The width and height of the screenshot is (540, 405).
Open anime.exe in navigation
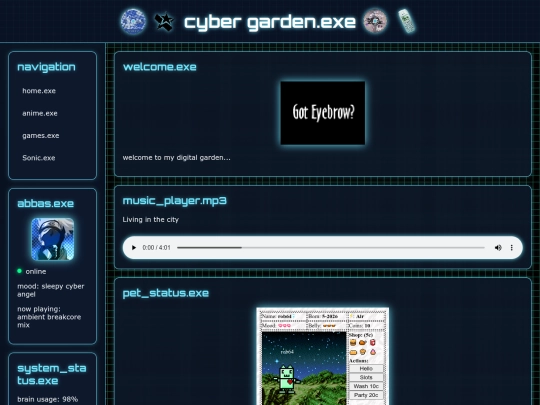(40, 113)
